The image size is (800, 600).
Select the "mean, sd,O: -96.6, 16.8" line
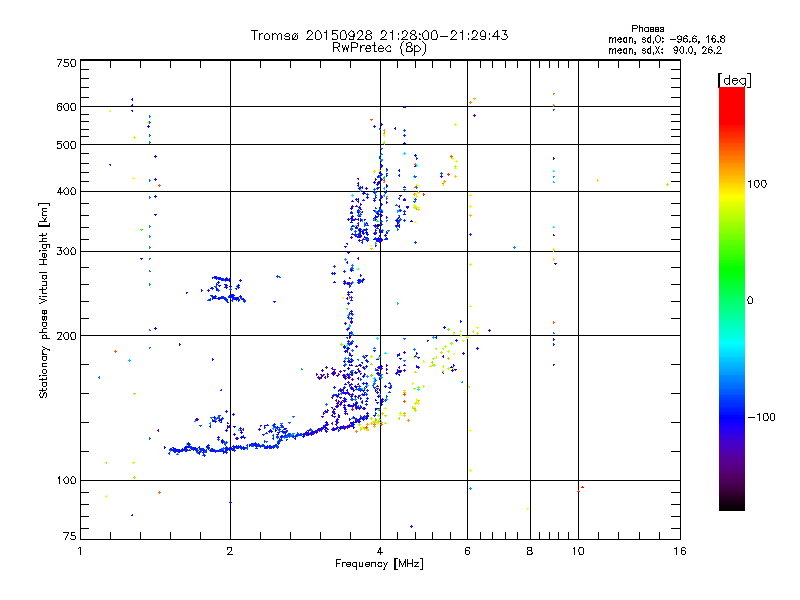(x=666, y=40)
